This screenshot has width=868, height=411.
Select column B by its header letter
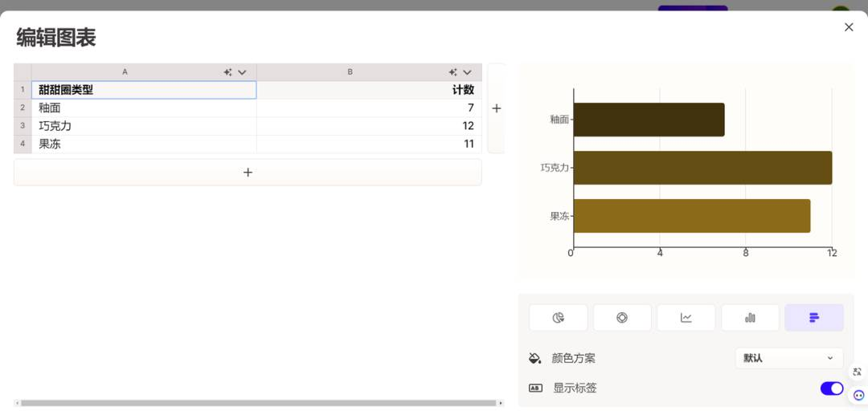[x=350, y=72]
